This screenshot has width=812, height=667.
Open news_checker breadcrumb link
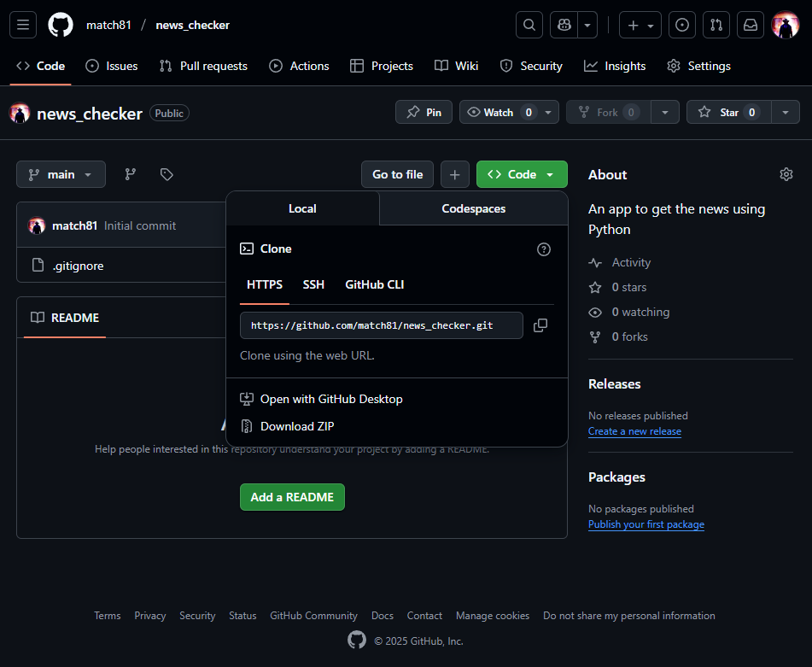click(193, 25)
